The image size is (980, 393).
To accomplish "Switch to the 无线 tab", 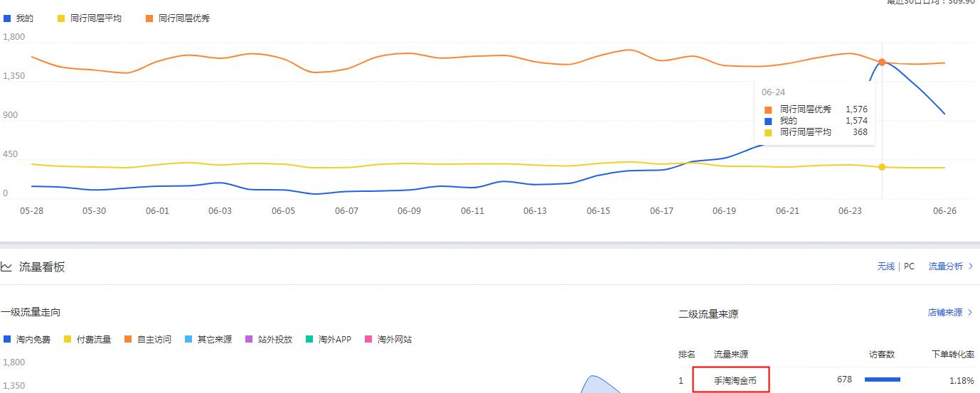I will [x=885, y=267].
